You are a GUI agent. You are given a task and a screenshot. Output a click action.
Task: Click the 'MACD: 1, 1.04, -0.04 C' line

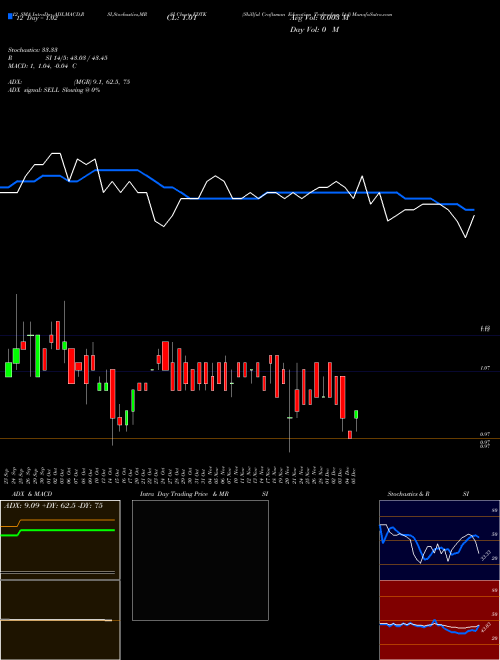click(x=42, y=66)
